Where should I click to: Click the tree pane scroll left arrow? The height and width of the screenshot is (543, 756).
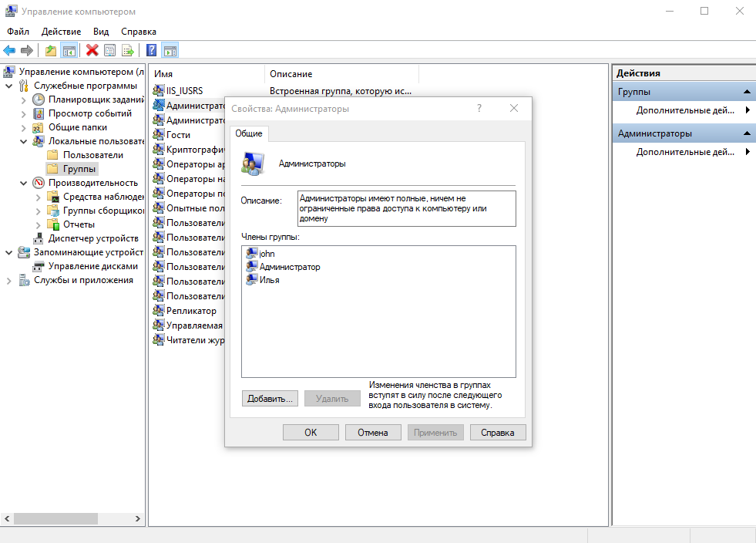point(7,518)
